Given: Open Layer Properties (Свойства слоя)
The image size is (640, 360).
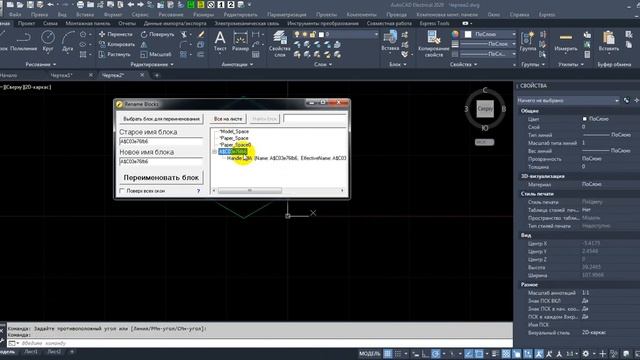Looking at the screenshot, I should click(x=280, y=44).
